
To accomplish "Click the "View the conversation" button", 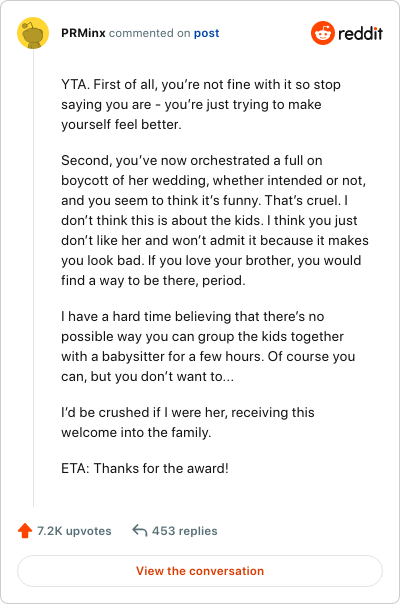I will tap(200, 571).
